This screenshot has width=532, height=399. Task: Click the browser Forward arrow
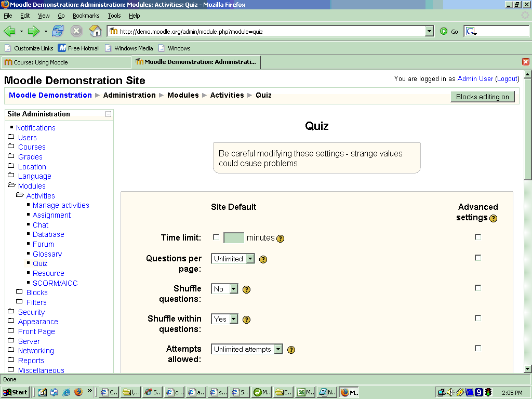(x=34, y=31)
